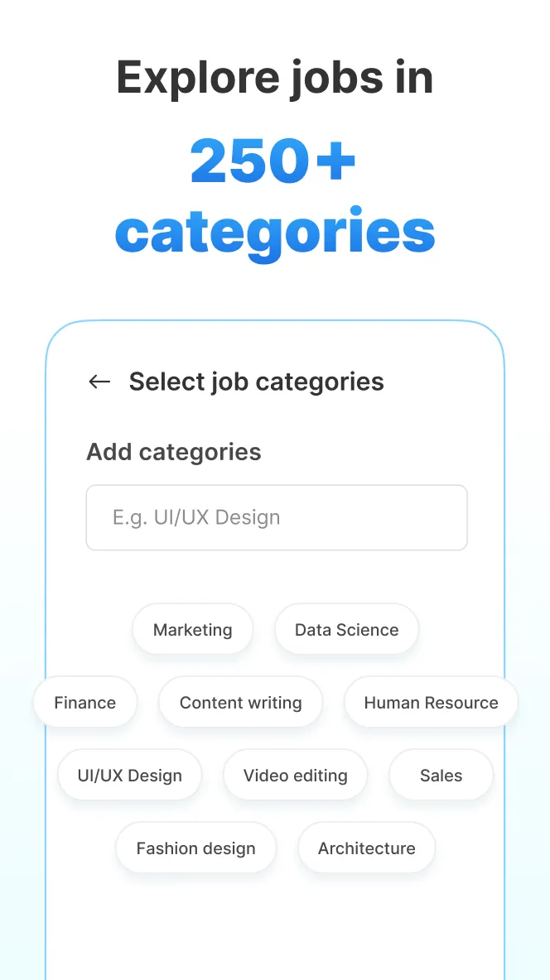The image size is (550, 980).
Task: Select the Fashion design category
Action: click(195, 848)
